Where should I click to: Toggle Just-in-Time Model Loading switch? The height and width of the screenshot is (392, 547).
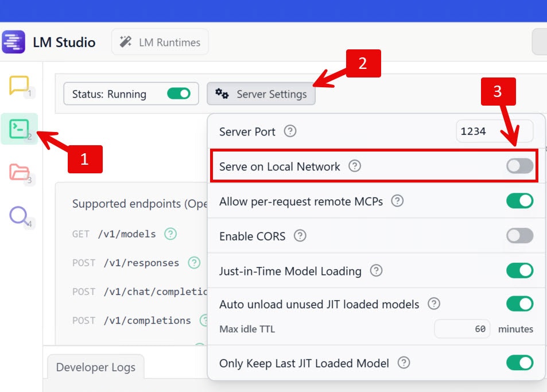pos(519,271)
